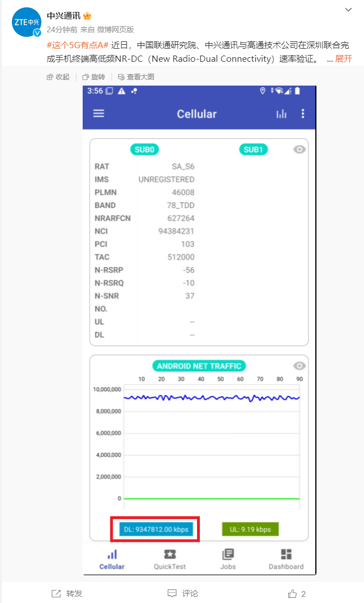Toggle eye icon in SUB0 panel
364x603 pixels.
point(299,149)
